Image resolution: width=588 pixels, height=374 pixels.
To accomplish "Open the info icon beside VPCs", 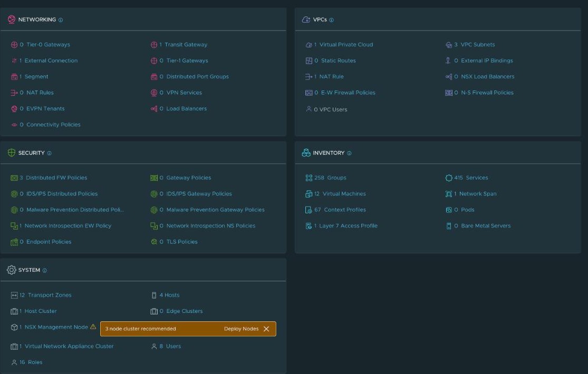I will [x=332, y=20].
